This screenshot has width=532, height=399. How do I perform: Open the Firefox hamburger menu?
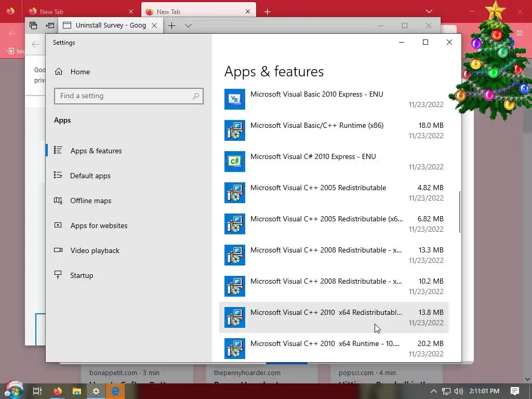520,33
